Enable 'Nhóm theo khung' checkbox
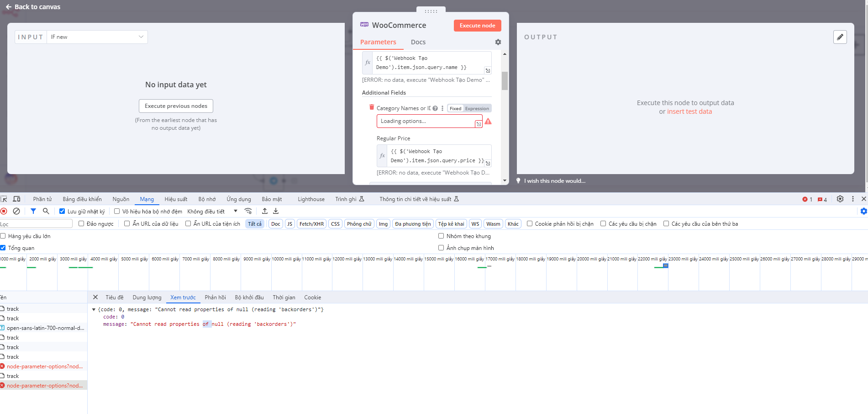Image resolution: width=868 pixels, height=414 pixels. coord(441,236)
